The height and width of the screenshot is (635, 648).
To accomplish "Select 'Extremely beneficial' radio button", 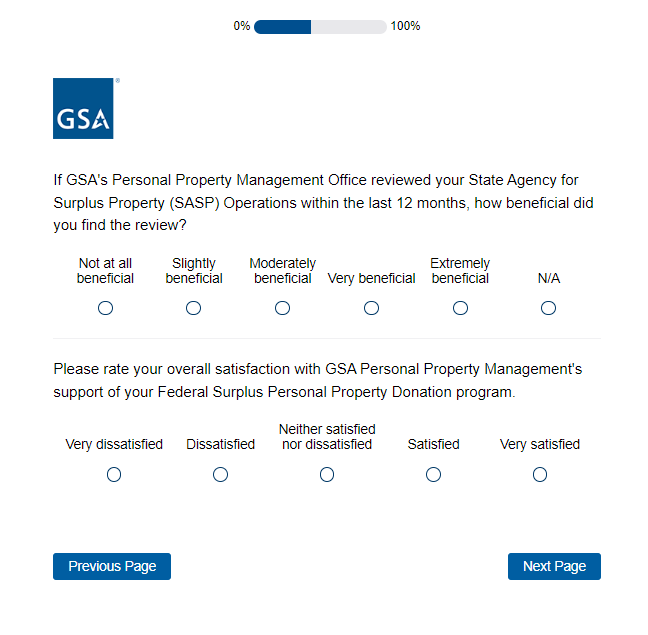I will (460, 308).
